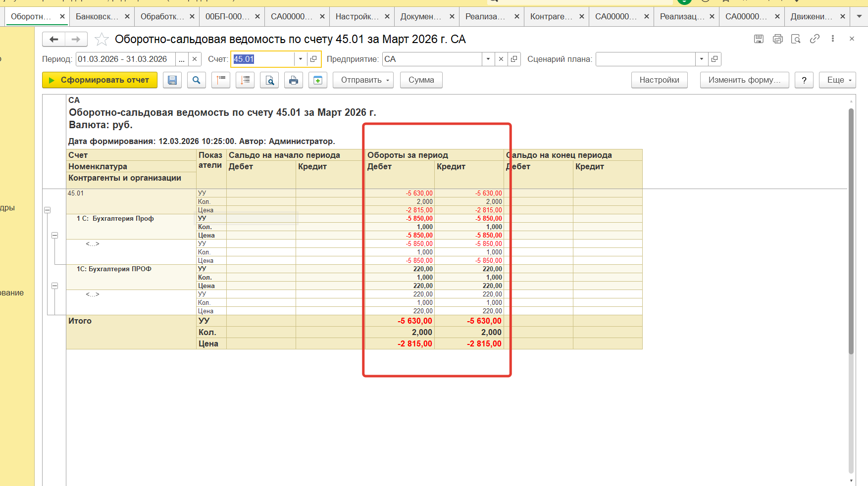Add report to favorites with star icon
The width and height of the screenshot is (868, 486).
pos(102,39)
